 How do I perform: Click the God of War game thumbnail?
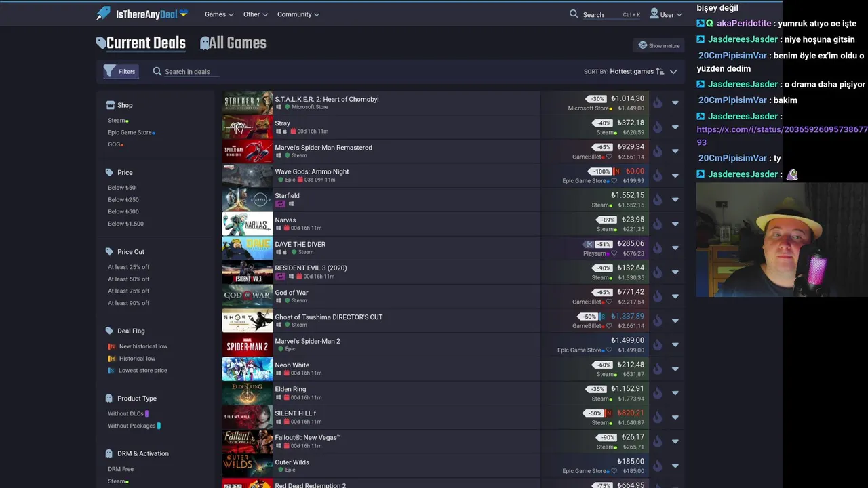click(247, 296)
